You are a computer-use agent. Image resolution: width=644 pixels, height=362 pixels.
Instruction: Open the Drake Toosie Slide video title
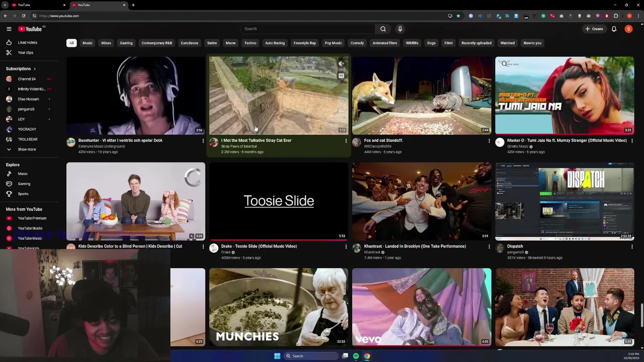(259, 246)
